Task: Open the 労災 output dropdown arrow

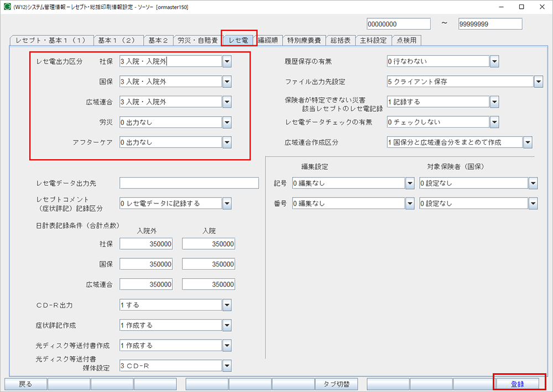Action: click(227, 122)
